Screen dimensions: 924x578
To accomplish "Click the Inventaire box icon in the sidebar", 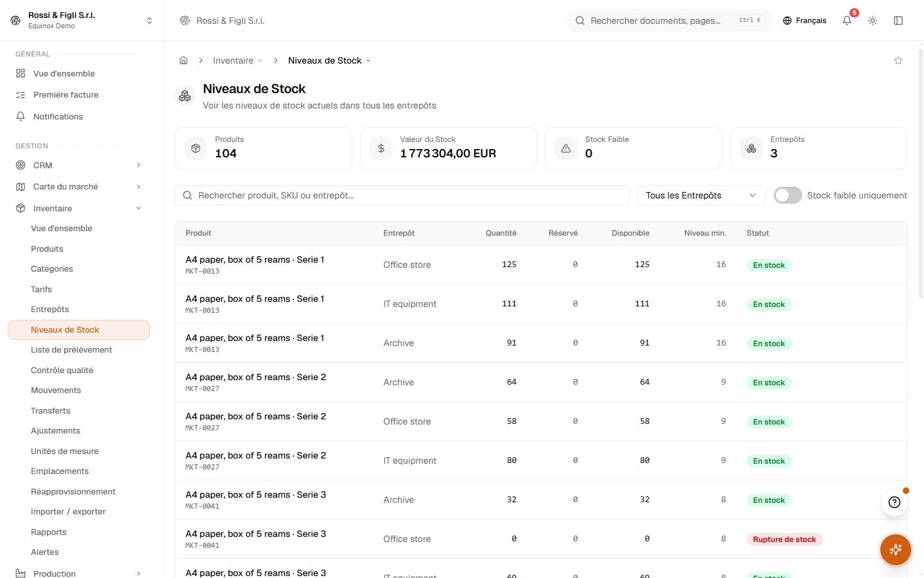I will coord(21,208).
